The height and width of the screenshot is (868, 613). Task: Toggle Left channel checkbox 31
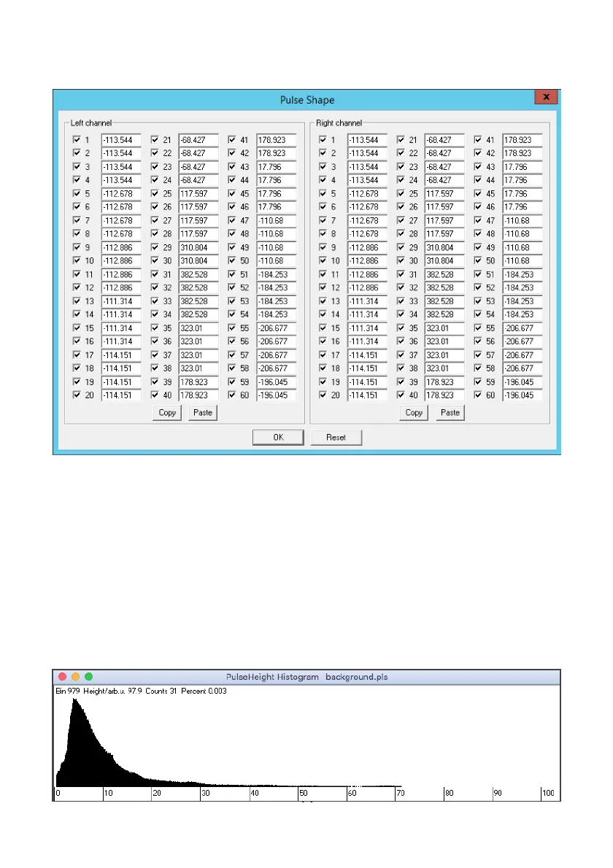click(x=155, y=274)
